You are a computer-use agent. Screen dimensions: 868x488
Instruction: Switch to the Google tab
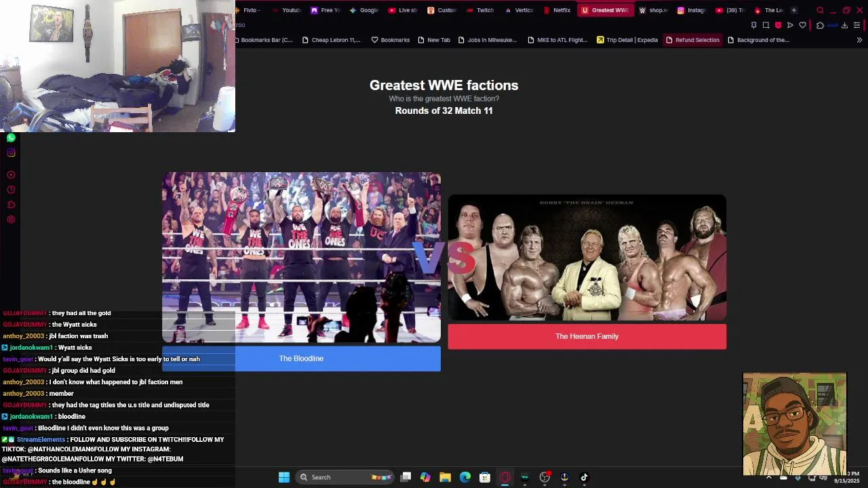(x=364, y=10)
